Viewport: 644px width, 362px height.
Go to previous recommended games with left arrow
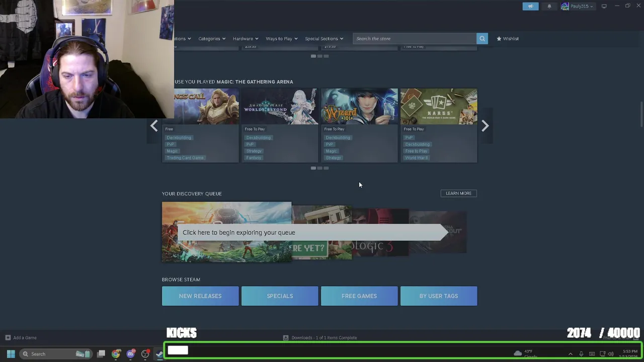click(154, 126)
